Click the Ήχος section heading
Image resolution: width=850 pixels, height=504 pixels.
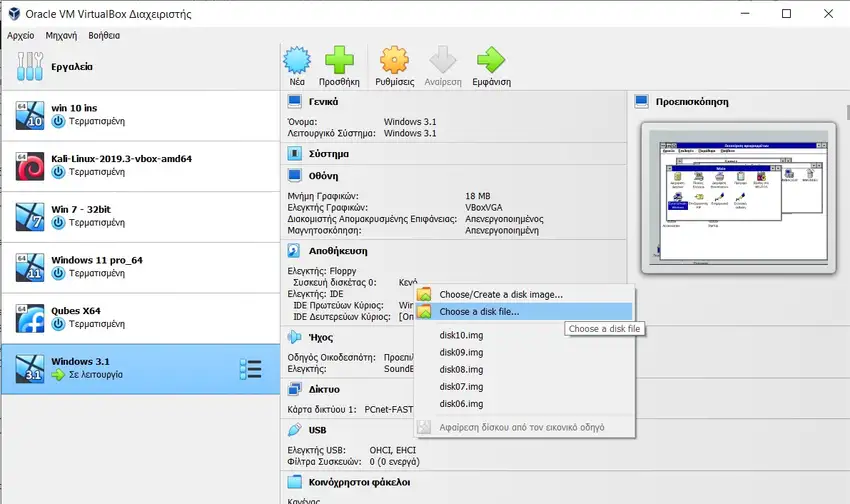[320, 337]
